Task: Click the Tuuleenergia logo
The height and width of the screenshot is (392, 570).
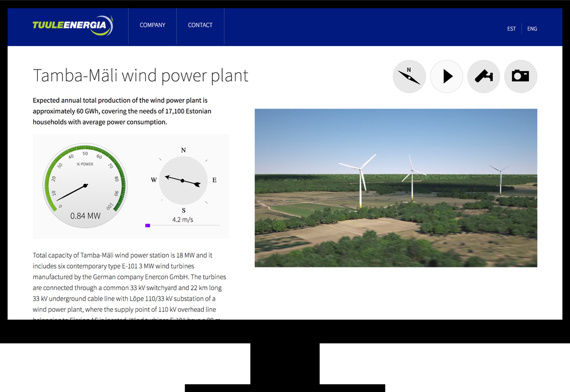Action: pyautogui.click(x=73, y=26)
